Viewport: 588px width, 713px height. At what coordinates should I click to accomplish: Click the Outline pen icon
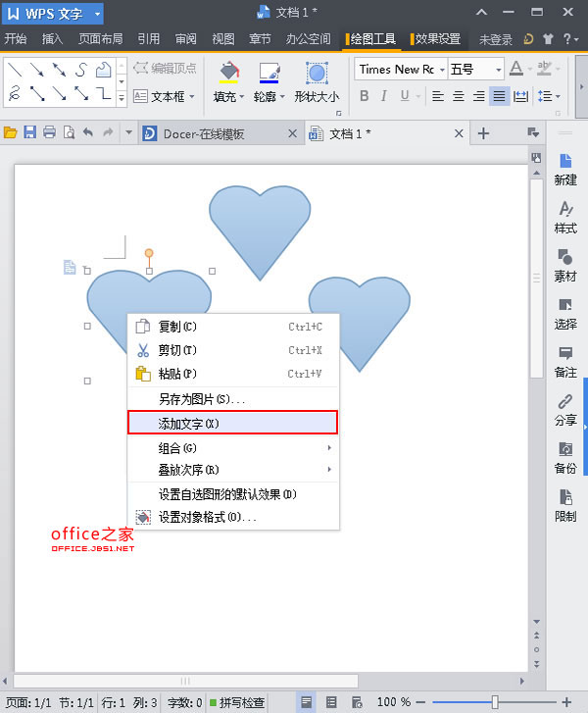point(269,73)
